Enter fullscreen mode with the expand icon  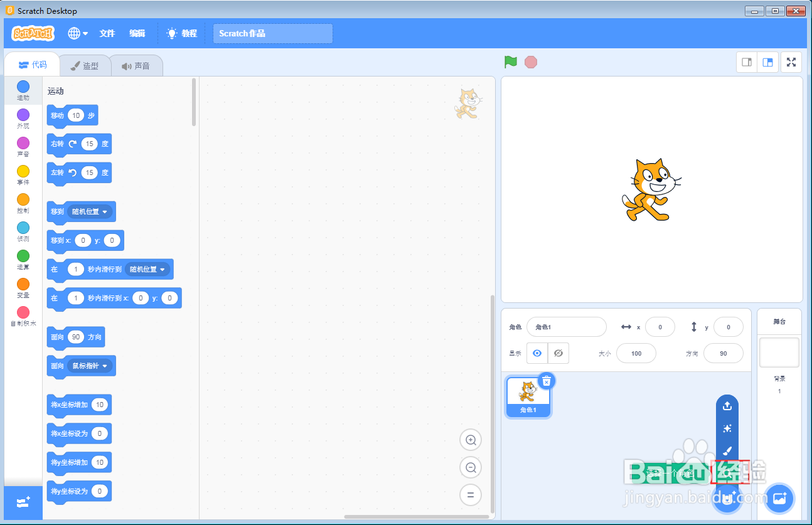coord(791,62)
